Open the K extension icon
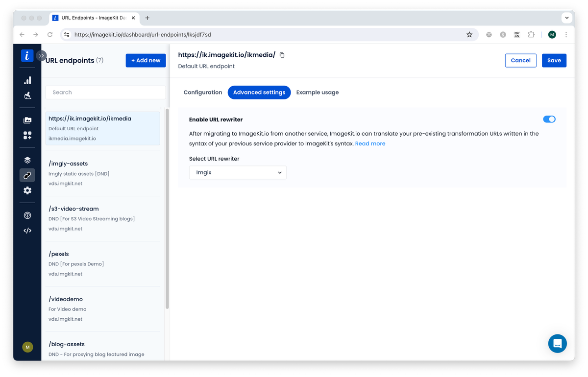This screenshot has width=588, height=377. pos(503,35)
